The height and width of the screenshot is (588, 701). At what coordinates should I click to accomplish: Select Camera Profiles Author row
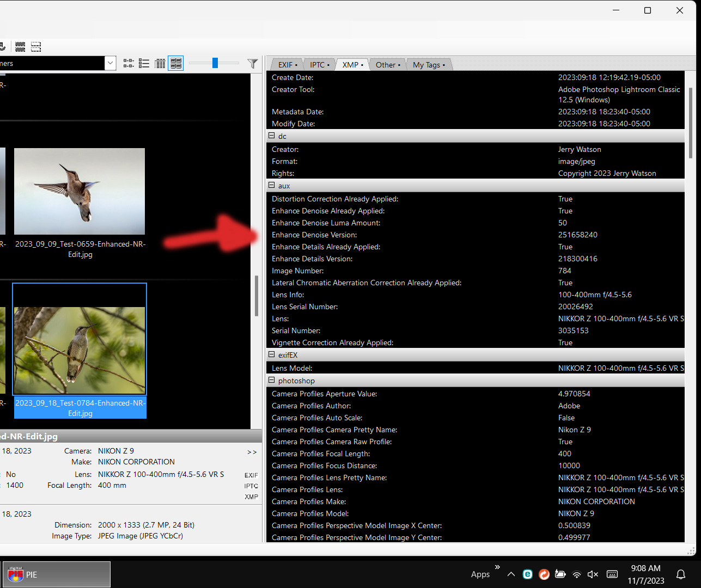(476, 406)
